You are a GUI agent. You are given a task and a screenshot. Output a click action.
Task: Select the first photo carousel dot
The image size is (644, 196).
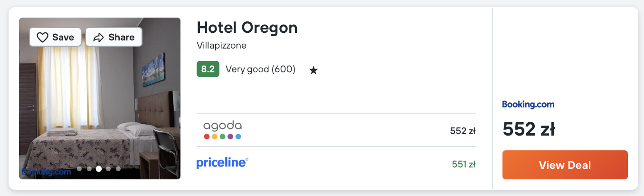pyautogui.click(x=79, y=168)
